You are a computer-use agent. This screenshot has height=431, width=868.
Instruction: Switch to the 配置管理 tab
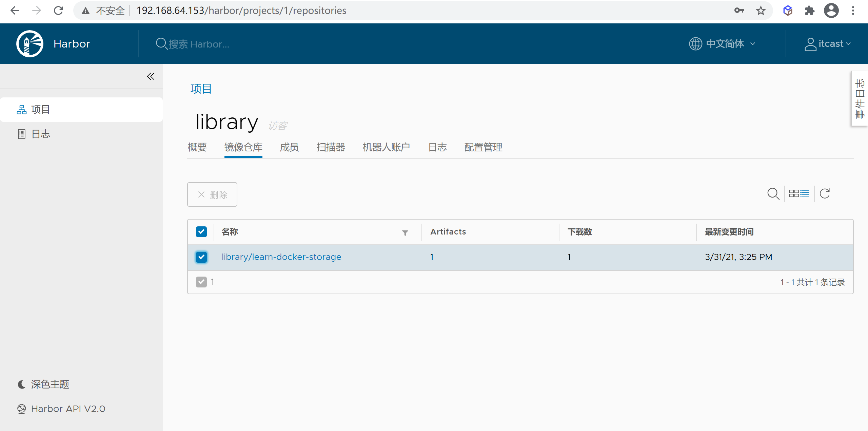(x=483, y=147)
